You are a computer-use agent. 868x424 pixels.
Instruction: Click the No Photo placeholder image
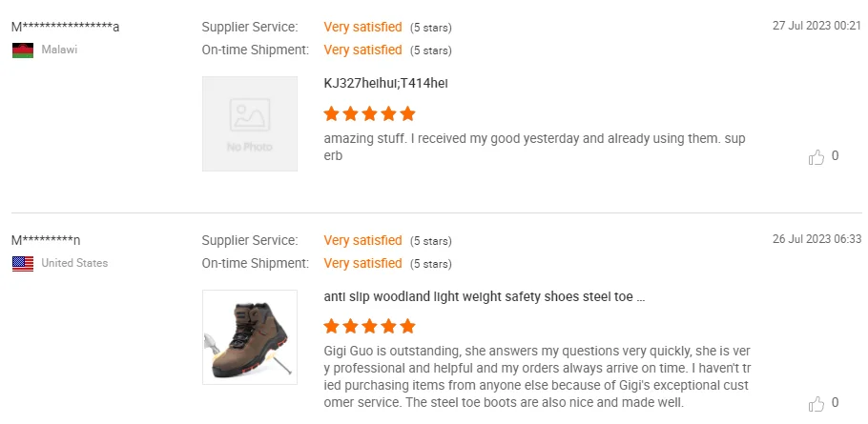tap(250, 124)
